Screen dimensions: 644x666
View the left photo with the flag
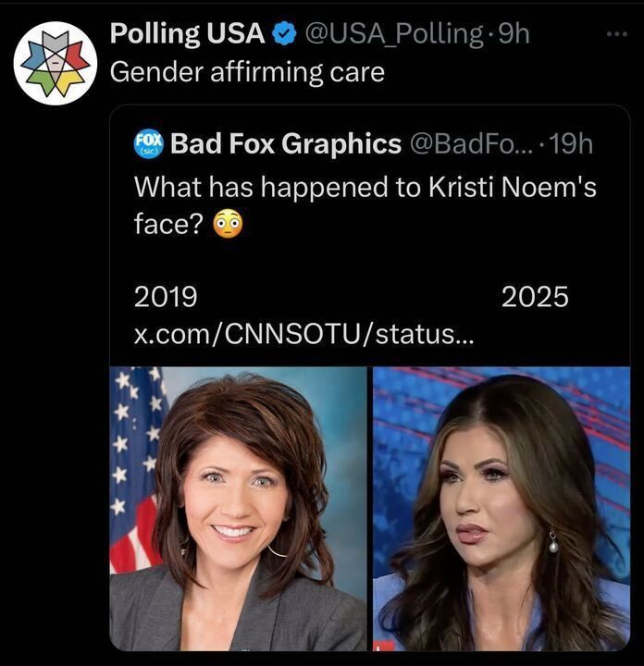[239, 509]
